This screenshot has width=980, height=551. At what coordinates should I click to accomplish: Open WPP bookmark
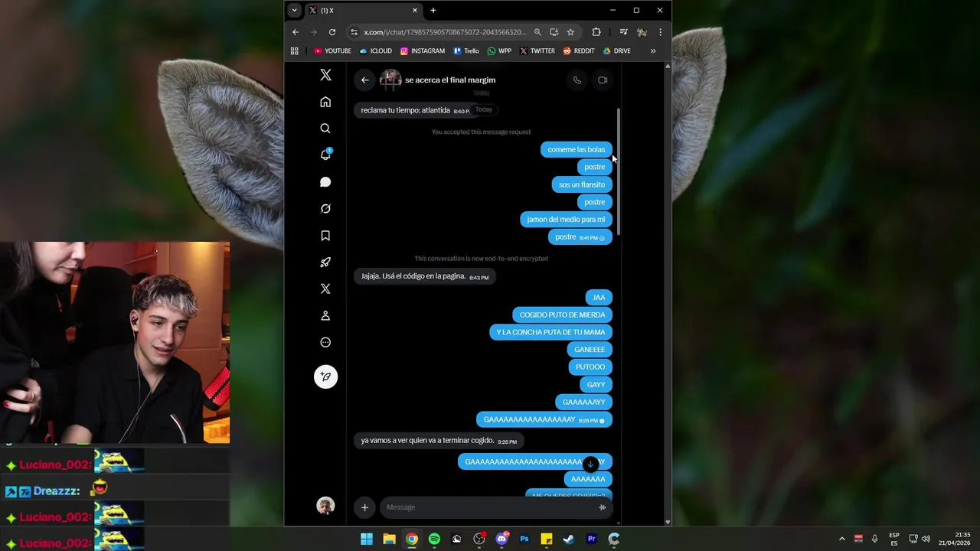point(499,51)
